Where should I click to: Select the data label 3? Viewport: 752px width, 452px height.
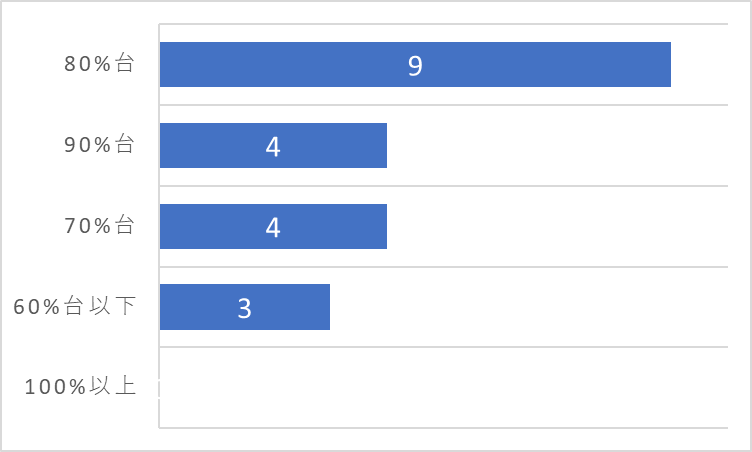point(245,309)
